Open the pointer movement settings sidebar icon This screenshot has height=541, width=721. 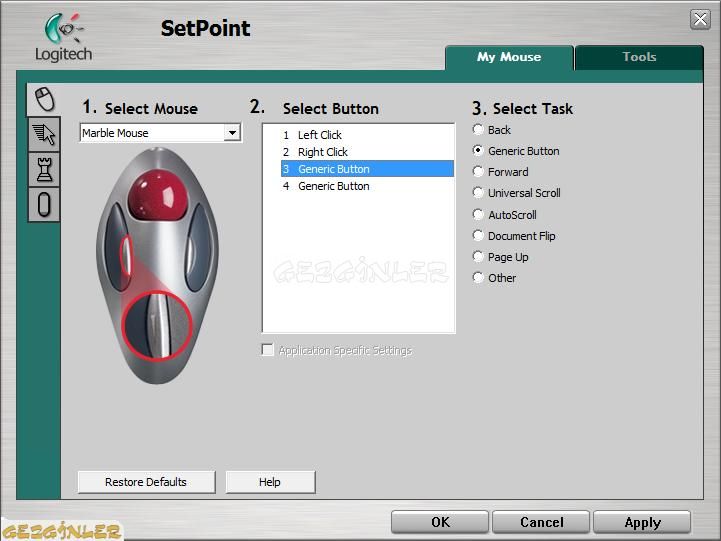tap(44, 134)
